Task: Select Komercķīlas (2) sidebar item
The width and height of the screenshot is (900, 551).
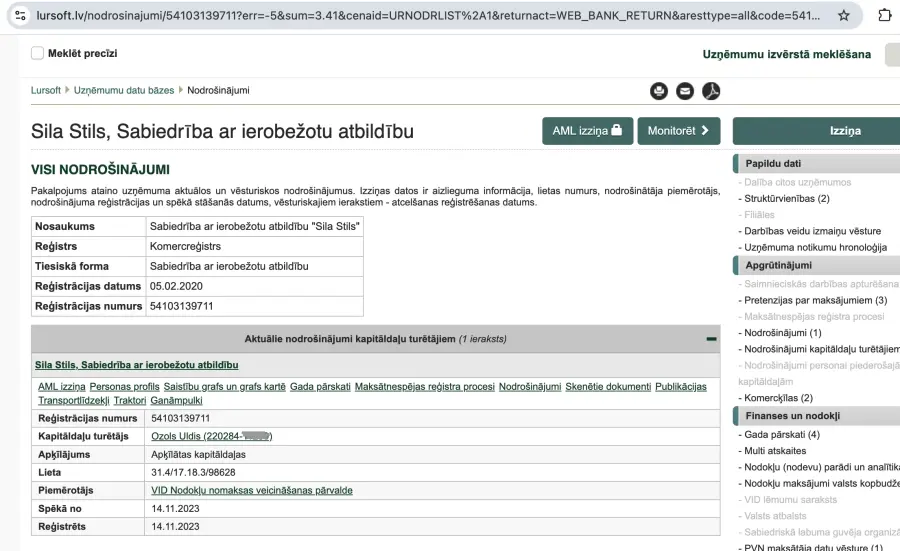Action: 778,398
